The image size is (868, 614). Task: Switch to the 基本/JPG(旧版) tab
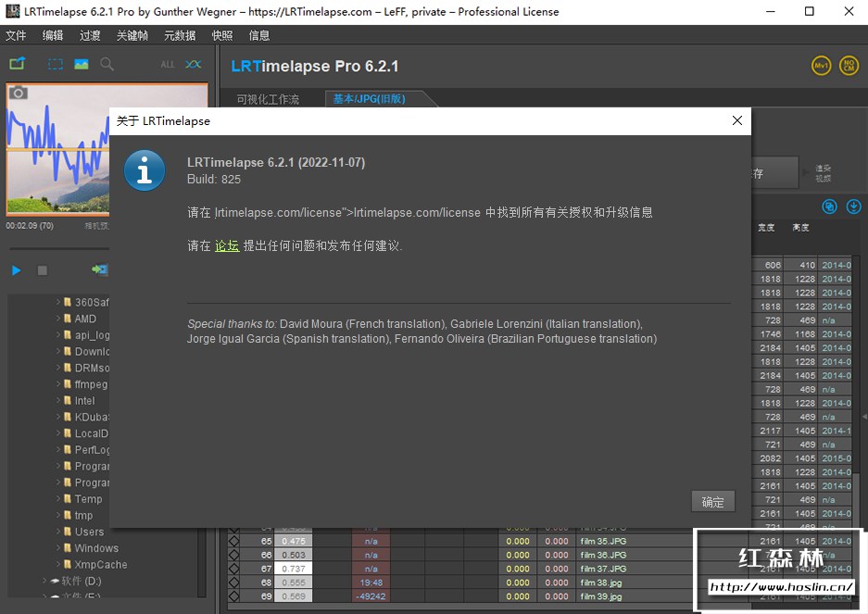pyautogui.click(x=370, y=98)
